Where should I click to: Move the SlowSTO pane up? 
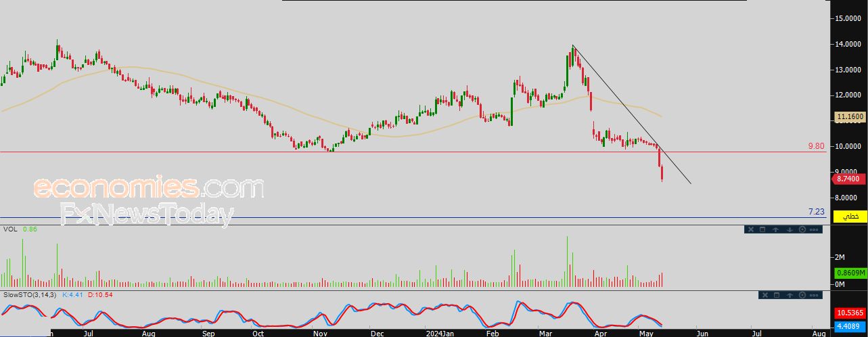point(790,295)
